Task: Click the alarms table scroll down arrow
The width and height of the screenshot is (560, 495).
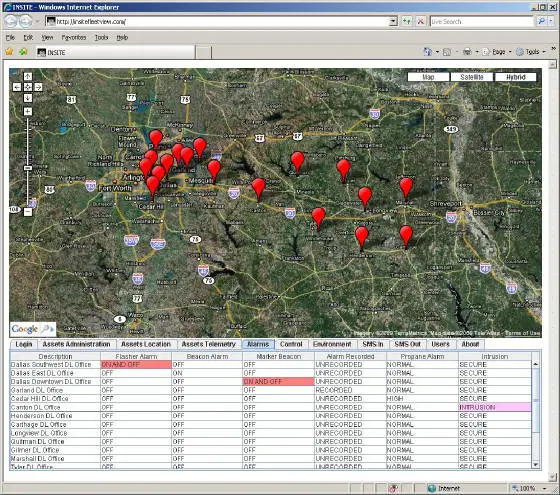Action: [x=535, y=464]
